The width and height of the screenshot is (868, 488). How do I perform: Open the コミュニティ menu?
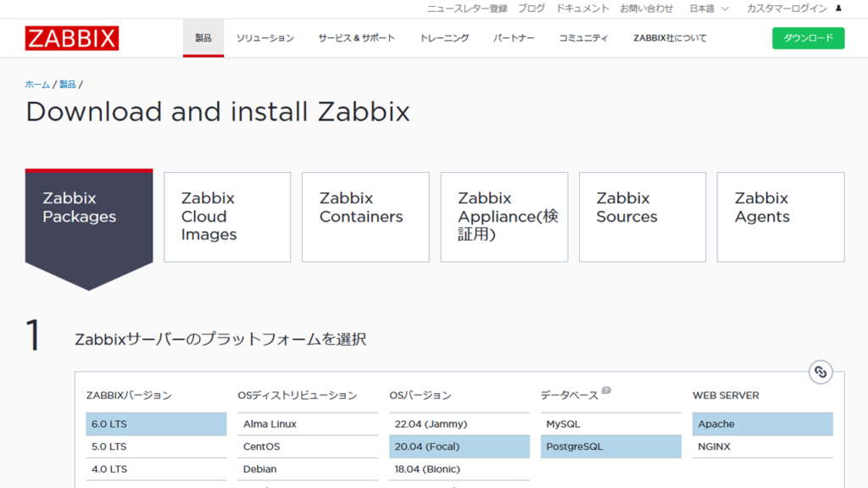[584, 38]
